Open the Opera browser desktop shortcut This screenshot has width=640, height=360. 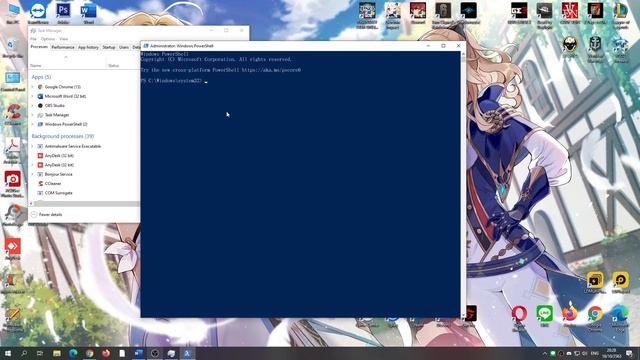click(x=519, y=317)
